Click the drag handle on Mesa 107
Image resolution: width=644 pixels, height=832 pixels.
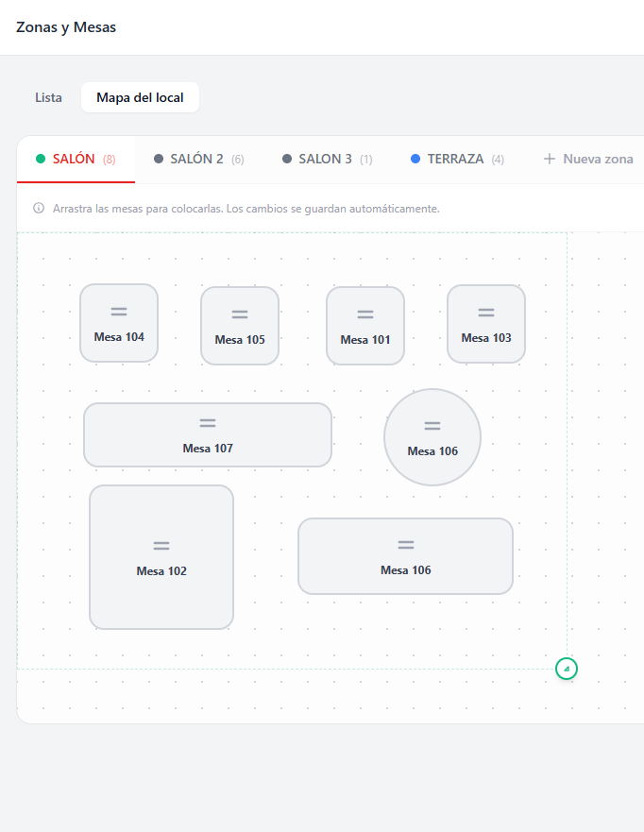tap(208, 423)
